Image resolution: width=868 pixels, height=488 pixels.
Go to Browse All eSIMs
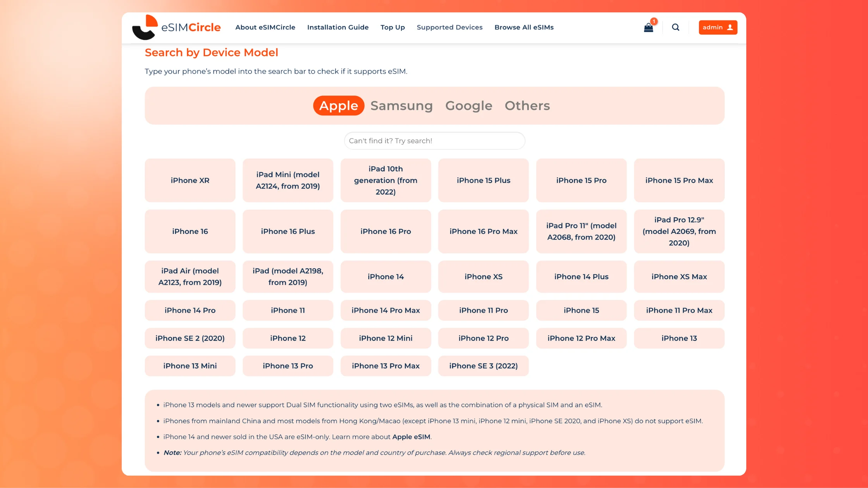point(524,27)
